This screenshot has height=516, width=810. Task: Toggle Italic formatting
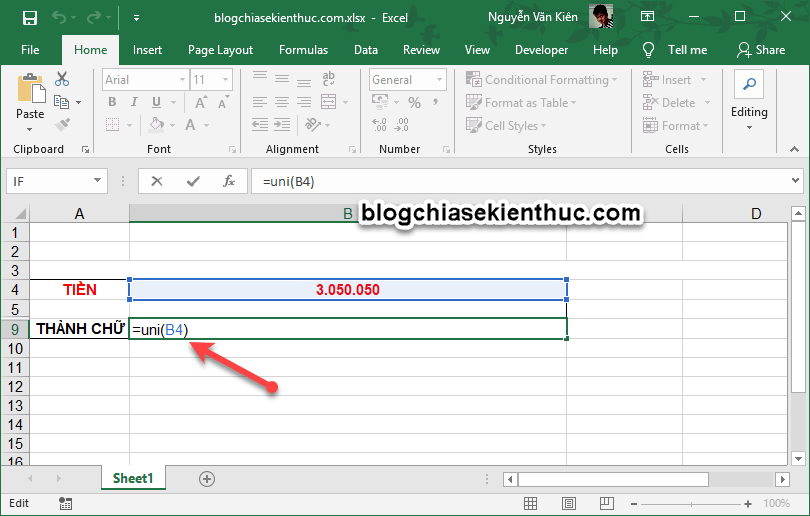[134, 102]
